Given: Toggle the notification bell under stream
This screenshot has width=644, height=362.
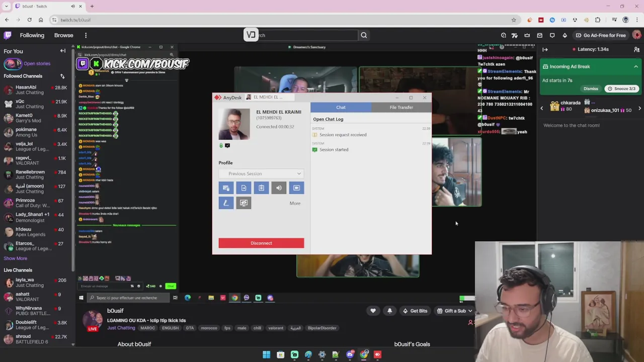Looking at the screenshot, I should pos(389,311).
